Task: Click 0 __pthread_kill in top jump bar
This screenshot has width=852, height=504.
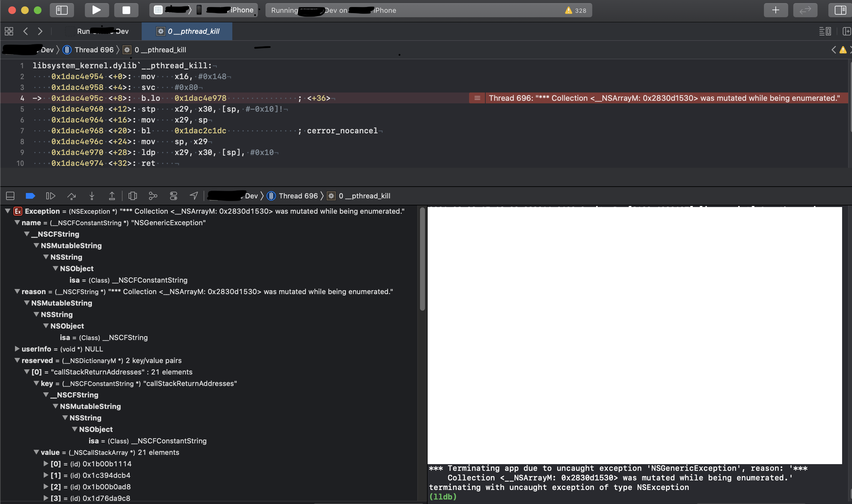Action: [x=154, y=50]
